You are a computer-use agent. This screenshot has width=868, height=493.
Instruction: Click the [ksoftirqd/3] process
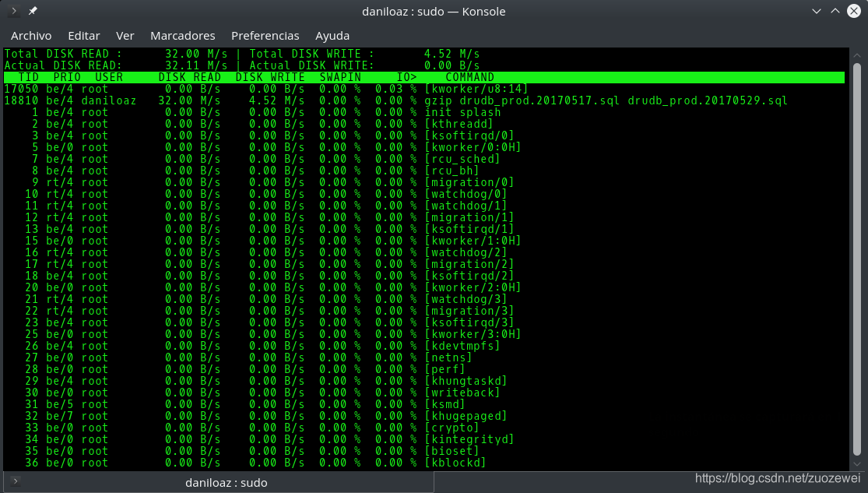(469, 322)
